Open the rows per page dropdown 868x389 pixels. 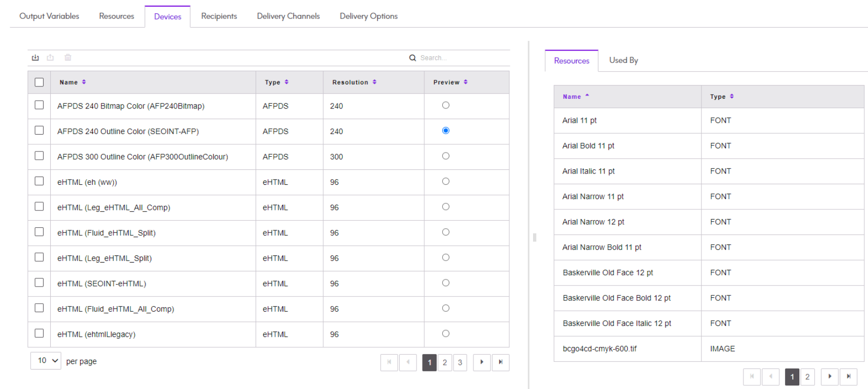point(46,361)
